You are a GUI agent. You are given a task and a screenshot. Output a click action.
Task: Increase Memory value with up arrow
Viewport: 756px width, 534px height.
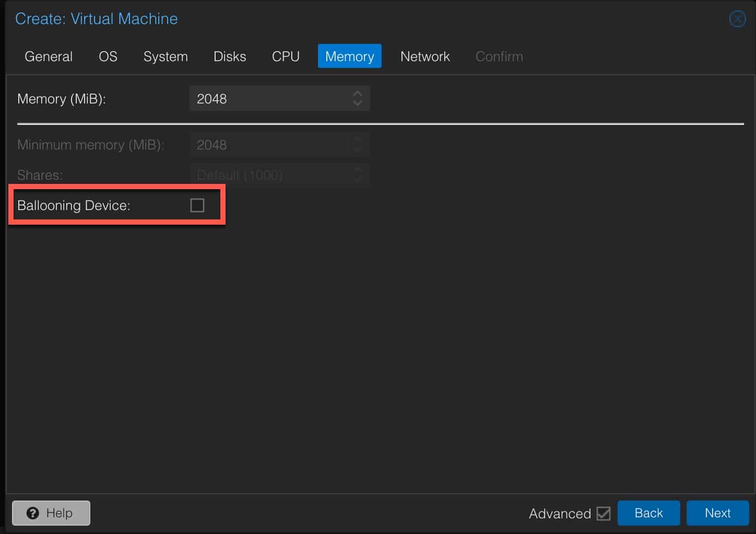coord(358,94)
